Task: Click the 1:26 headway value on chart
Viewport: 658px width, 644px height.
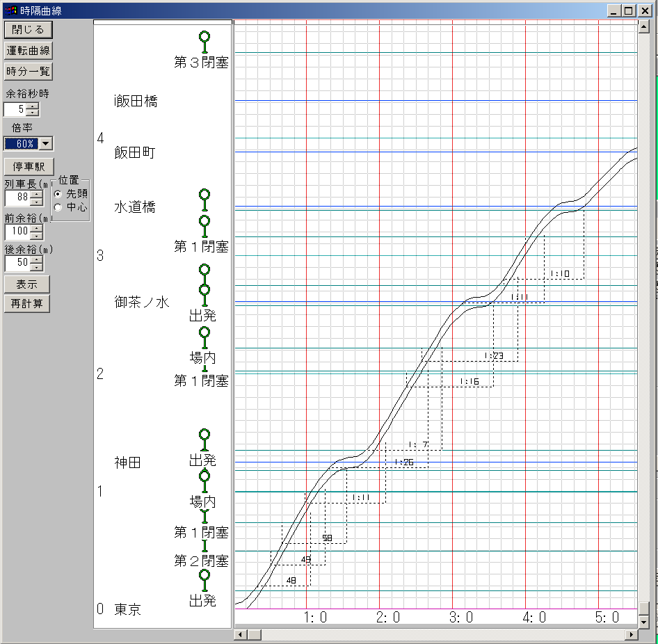Action: (404, 462)
